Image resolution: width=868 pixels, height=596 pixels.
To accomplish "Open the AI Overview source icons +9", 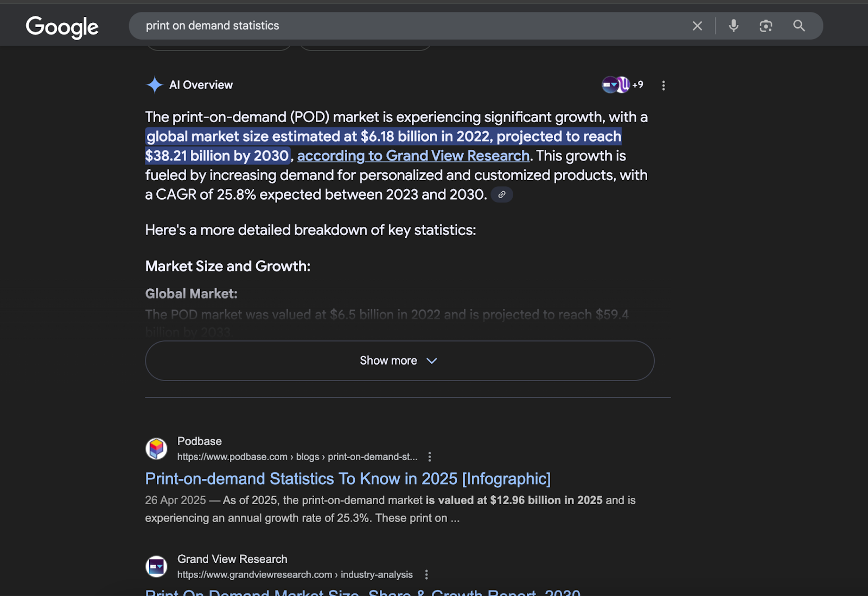I will pos(622,85).
